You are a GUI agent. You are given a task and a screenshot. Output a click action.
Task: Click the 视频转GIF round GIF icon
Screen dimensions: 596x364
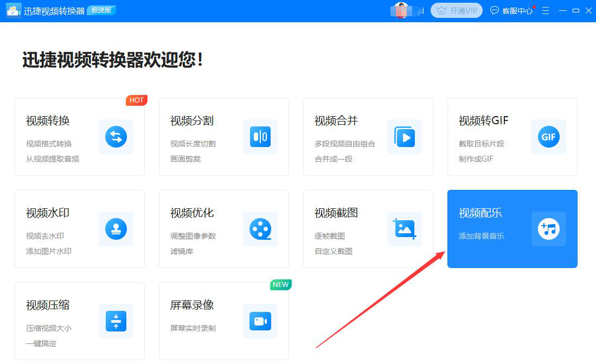548,137
